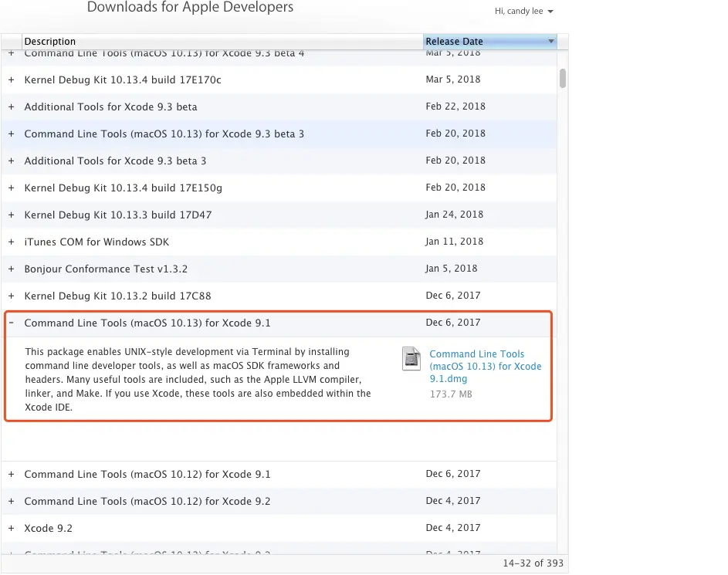
Task: Click the package description paragraph about UNIX-style development
Action: pyautogui.click(x=198, y=379)
